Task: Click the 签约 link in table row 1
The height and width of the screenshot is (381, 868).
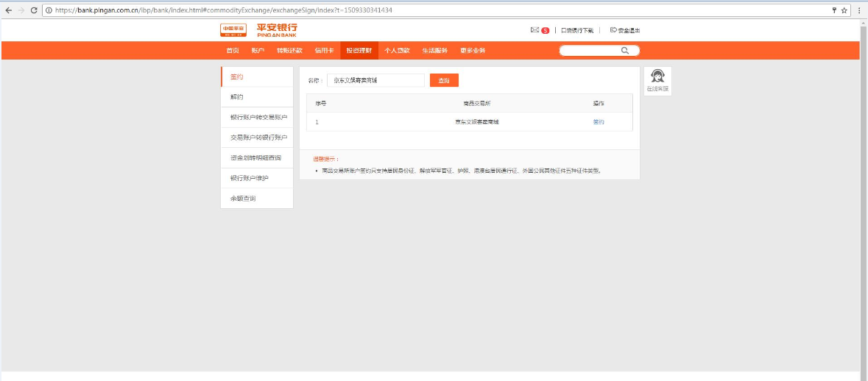Action: tap(599, 122)
